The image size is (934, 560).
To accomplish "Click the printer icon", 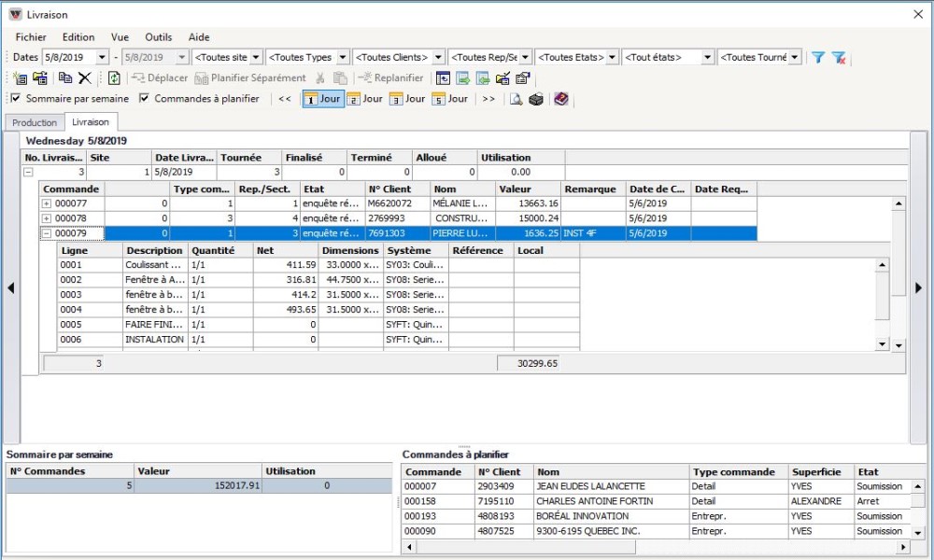I will click(x=536, y=99).
